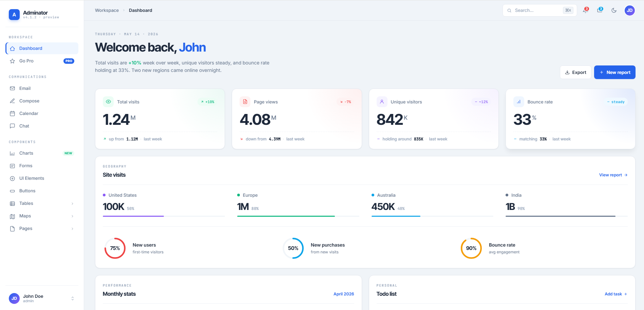Click the Europe visits progress bar
Image resolution: width=644 pixels, height=310 pixels.
tap(298, 216)
